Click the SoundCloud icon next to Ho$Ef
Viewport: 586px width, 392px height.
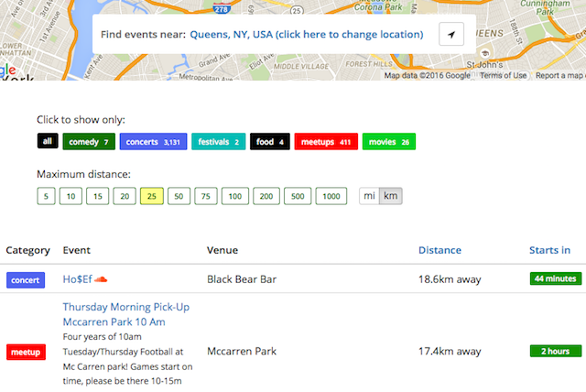(x=102, y=278)
